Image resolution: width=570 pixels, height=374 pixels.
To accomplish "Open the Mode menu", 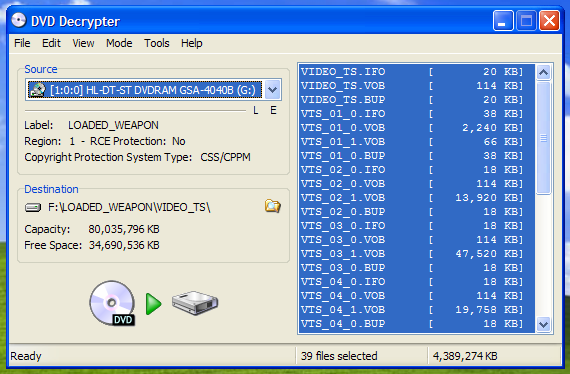I will [119, 43].
